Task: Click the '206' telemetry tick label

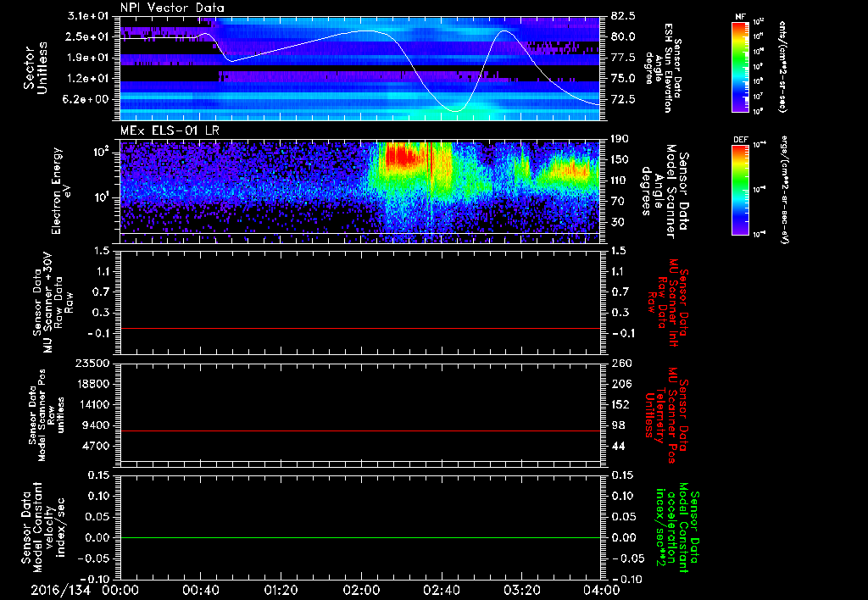Action: (x=620, y=384)
